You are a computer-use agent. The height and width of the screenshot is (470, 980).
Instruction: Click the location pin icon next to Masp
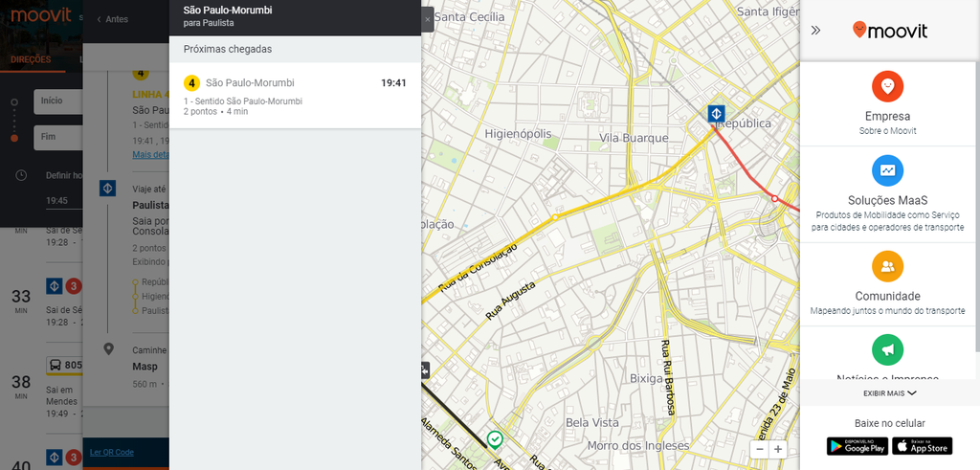[109, 348]
